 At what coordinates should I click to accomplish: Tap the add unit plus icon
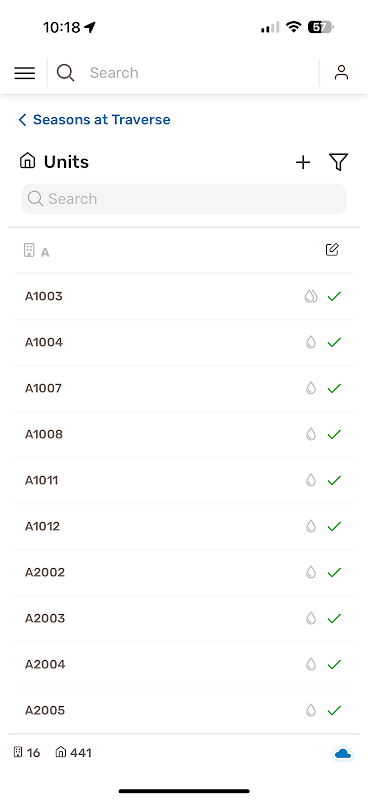(303, 162)
